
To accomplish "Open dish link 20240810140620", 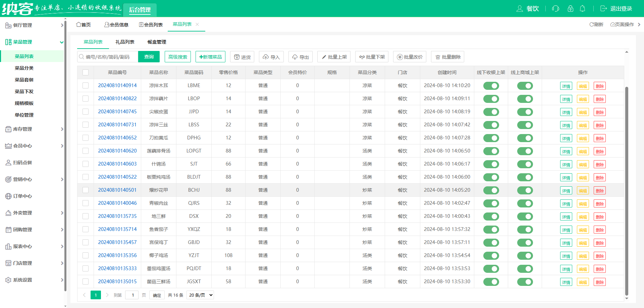I will tap(117, 151).
